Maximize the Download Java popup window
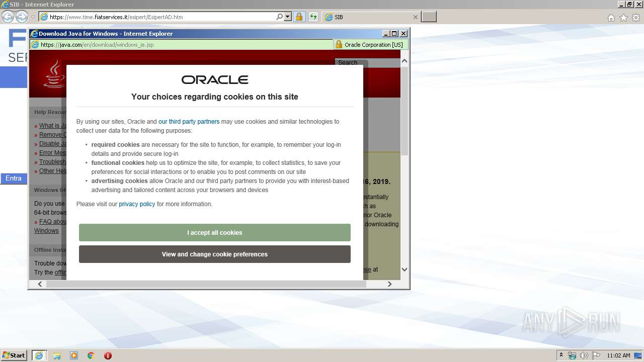644x362 pixels. [394, 34]
